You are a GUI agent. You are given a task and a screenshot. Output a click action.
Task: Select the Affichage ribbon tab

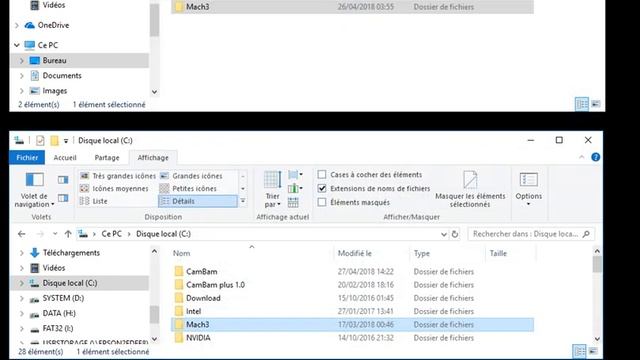tap(153, 158)
